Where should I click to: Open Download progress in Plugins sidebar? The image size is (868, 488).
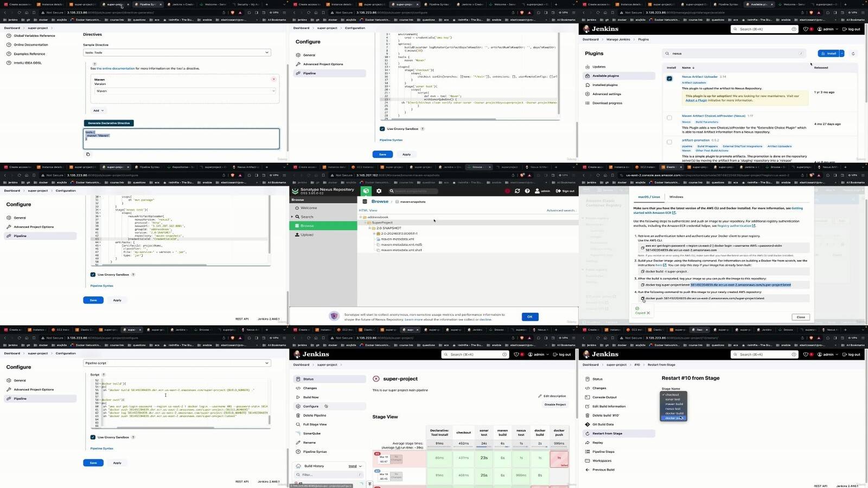607,103
